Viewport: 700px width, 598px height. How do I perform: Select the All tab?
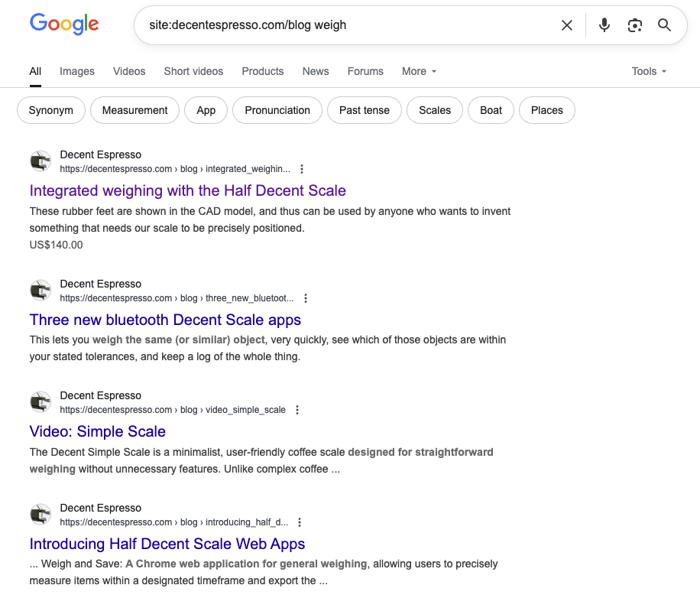tap(35, 71)
